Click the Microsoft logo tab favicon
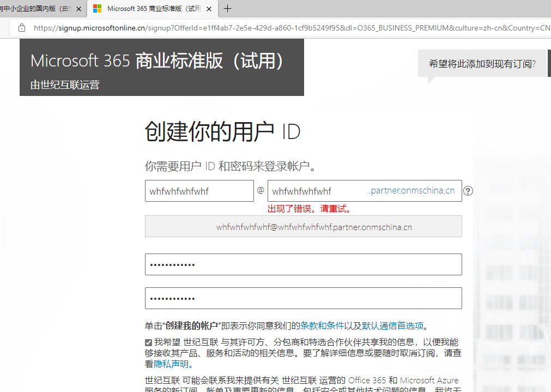 click(98, 9)
